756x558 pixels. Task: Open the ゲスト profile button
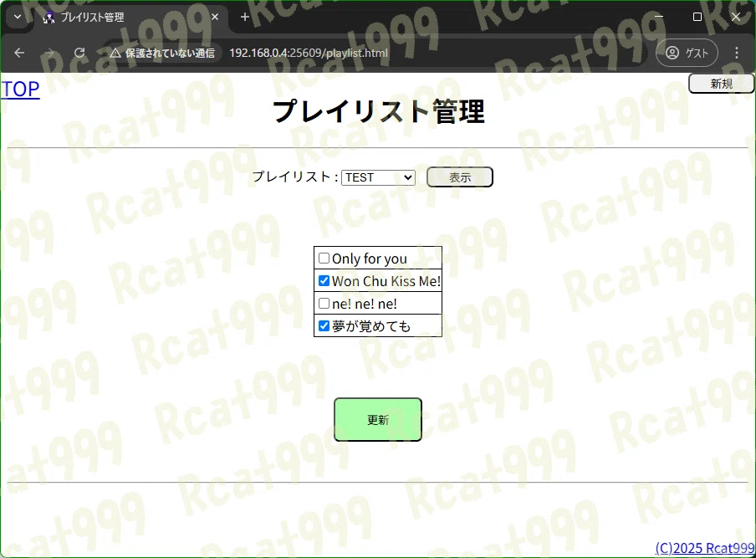pyautogui.click(x=687, y=53)
